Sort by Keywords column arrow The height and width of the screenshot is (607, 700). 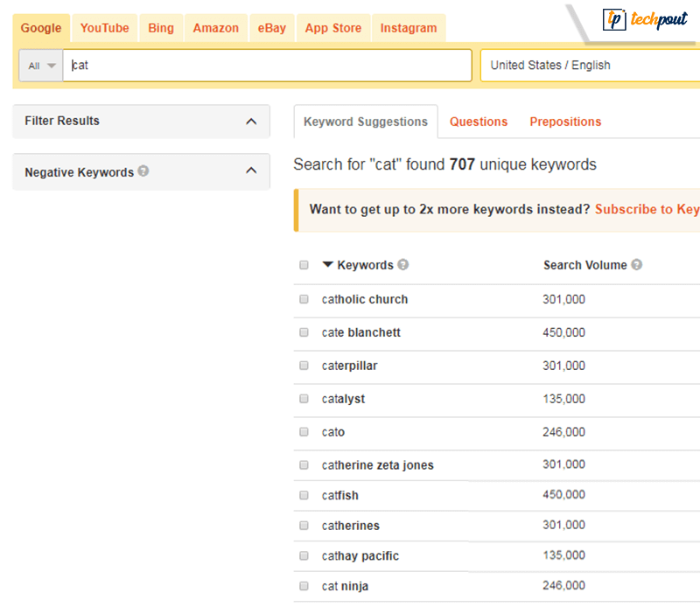point(327,264)
